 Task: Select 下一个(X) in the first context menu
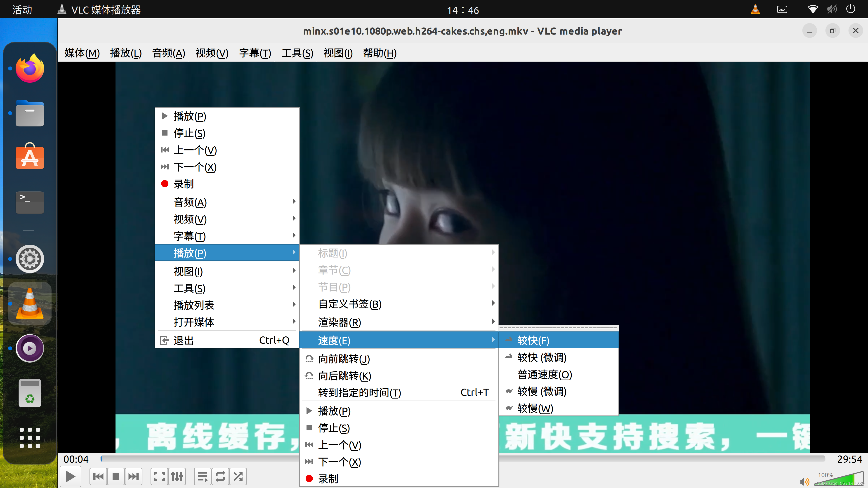(227, 167)
